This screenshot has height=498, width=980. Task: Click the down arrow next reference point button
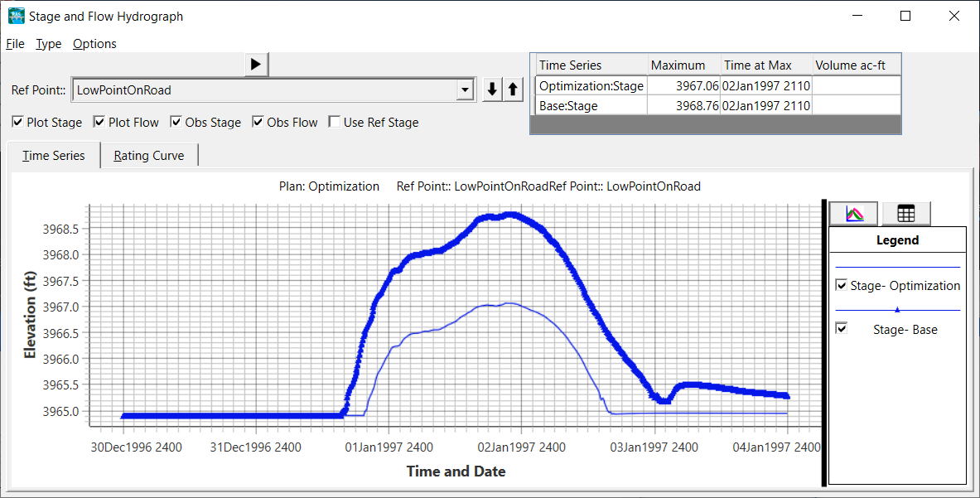click(492, 89)
